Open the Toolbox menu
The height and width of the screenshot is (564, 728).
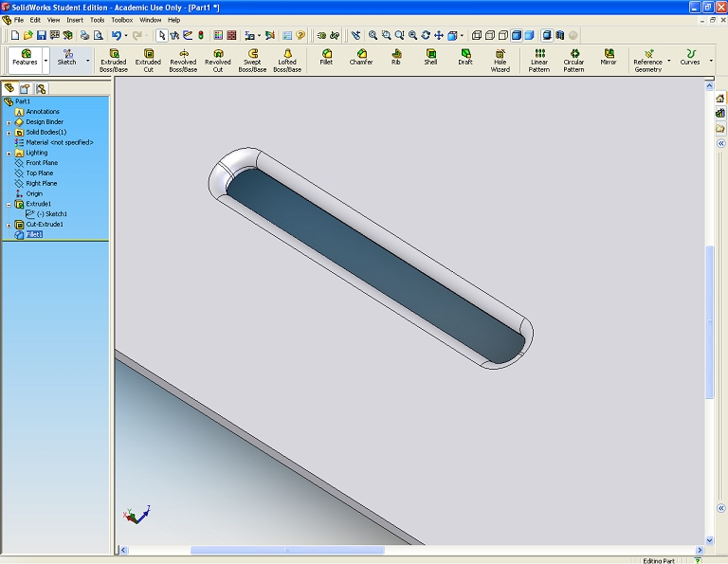pos(121,20)
